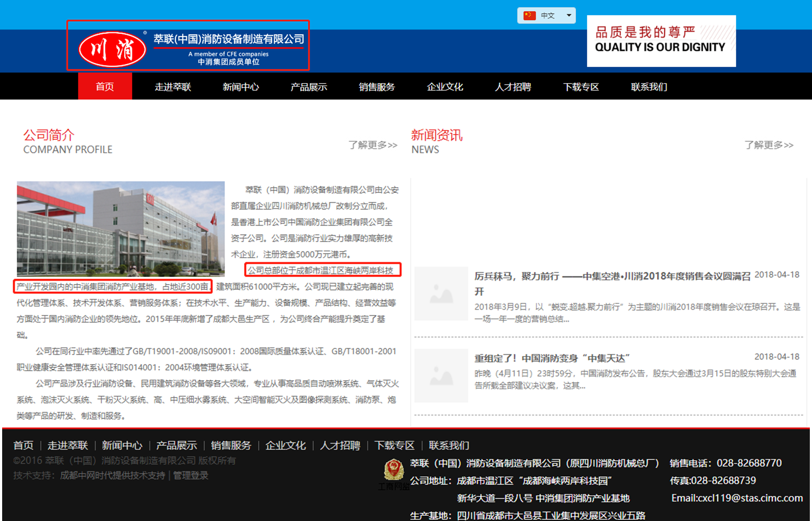812x521 pixels.
Task: Click placeholder image of 重组定了 news
Action: pos(441,375)
